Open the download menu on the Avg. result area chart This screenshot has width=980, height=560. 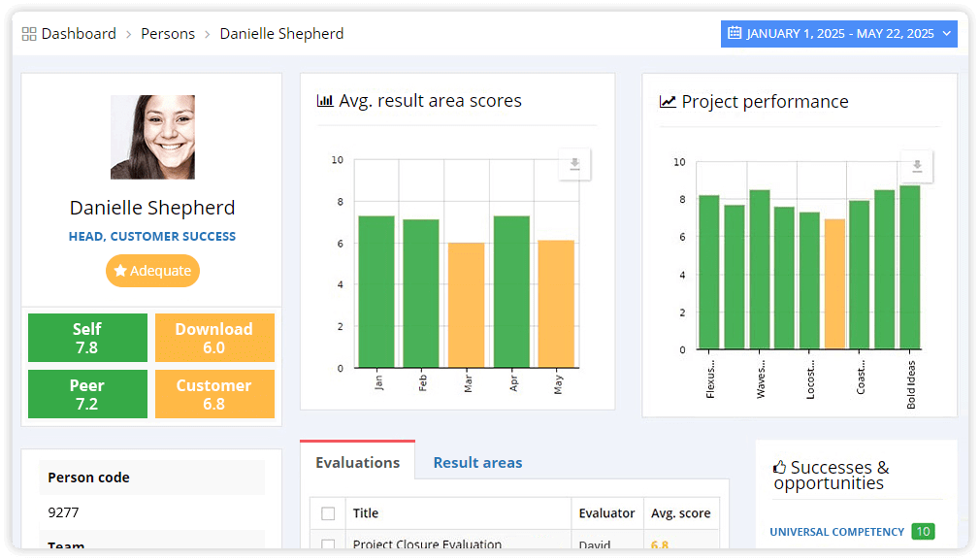573,164
